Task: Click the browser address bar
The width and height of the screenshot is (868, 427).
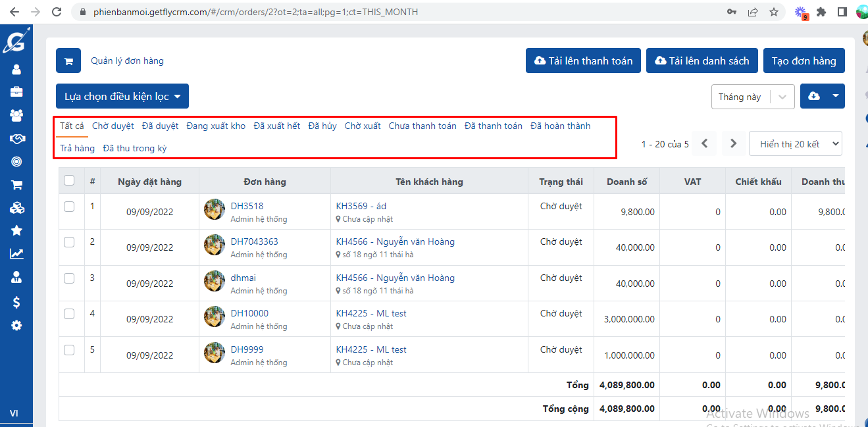Action: coord(395,12)
